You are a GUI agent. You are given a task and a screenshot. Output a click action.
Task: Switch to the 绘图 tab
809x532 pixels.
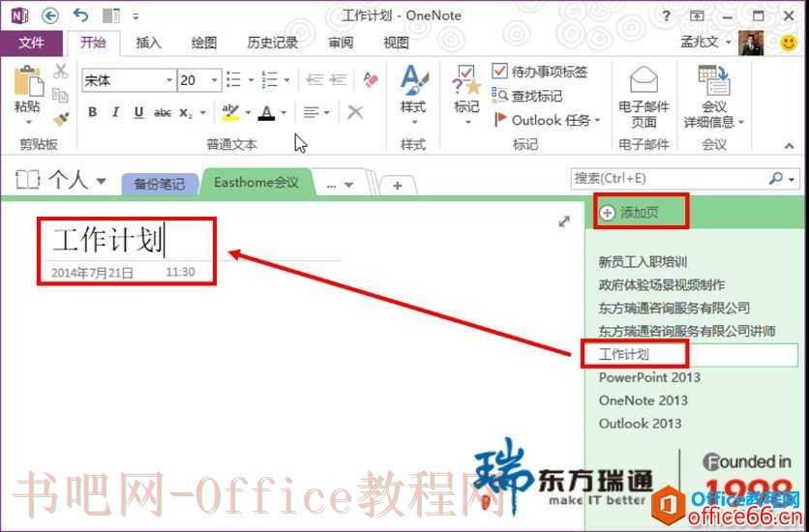[x=204, y=43]
